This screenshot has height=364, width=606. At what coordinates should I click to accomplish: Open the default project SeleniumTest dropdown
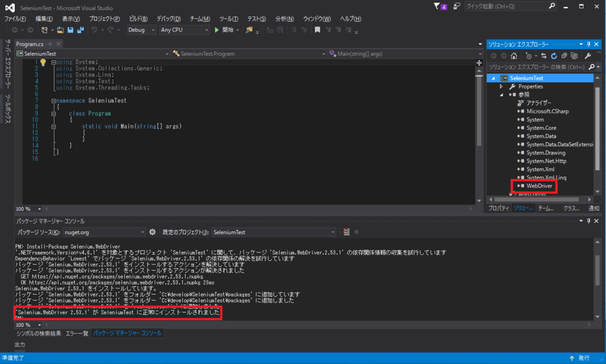(273, 232)
